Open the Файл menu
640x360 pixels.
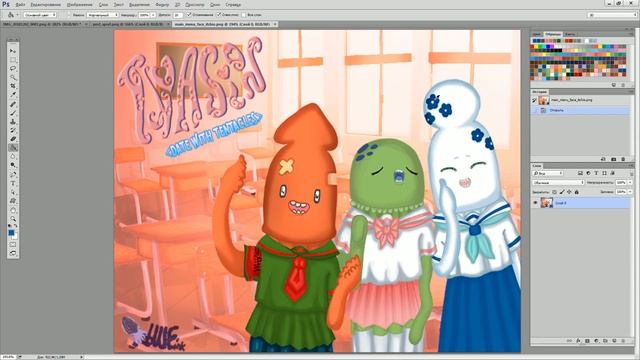tap(20, 4)
